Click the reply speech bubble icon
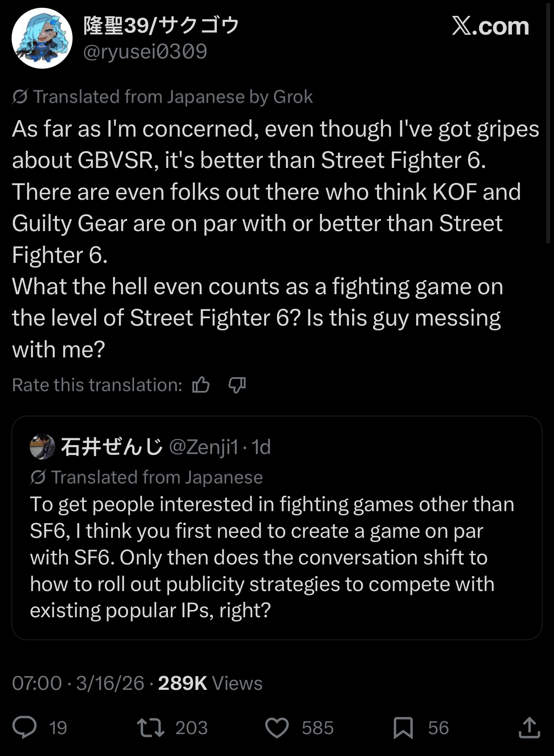The image size is (554, 756). (24, 727)
